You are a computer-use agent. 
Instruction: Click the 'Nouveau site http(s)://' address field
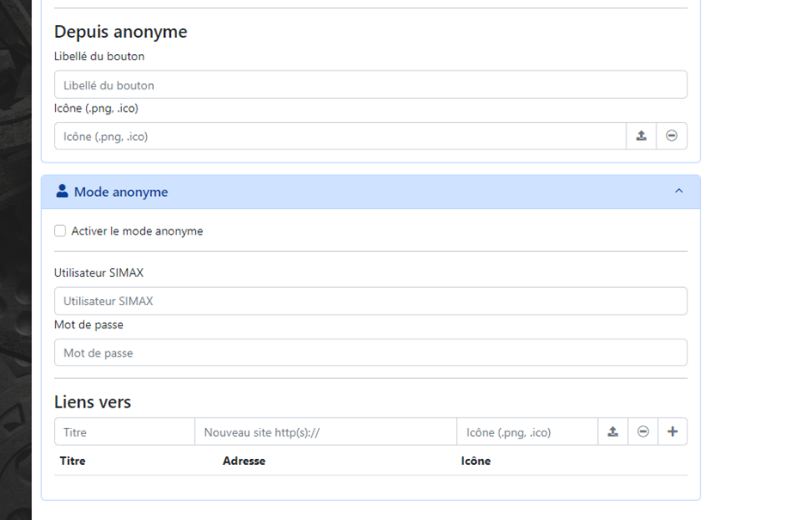(x=326, y=431)
